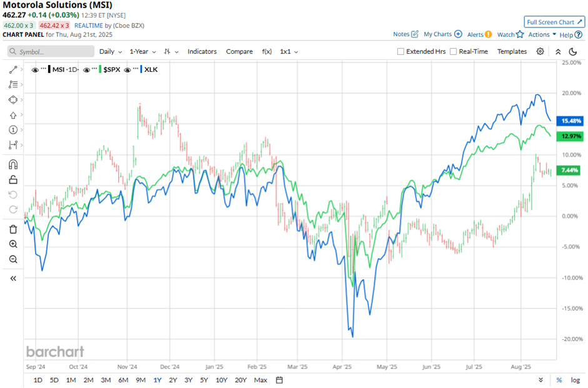Open the Daily frequency dropdown
The width and height of the screenshot is (588, 388).
pos(111,52)
